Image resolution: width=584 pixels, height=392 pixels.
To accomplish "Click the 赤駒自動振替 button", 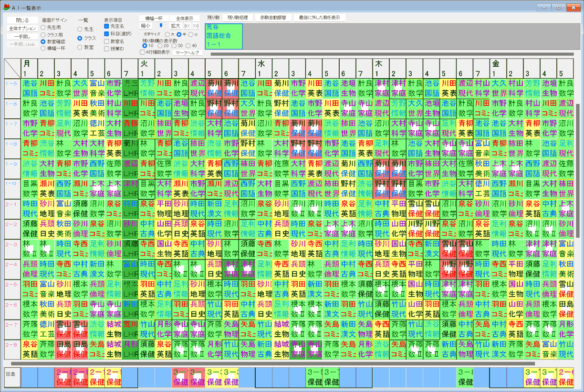I will (273, 17).
